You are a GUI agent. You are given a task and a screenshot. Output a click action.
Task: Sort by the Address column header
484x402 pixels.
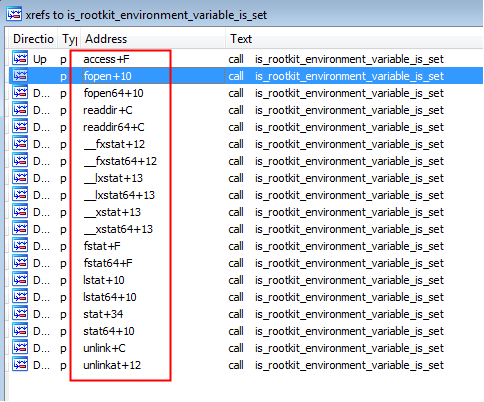[153, 39]
